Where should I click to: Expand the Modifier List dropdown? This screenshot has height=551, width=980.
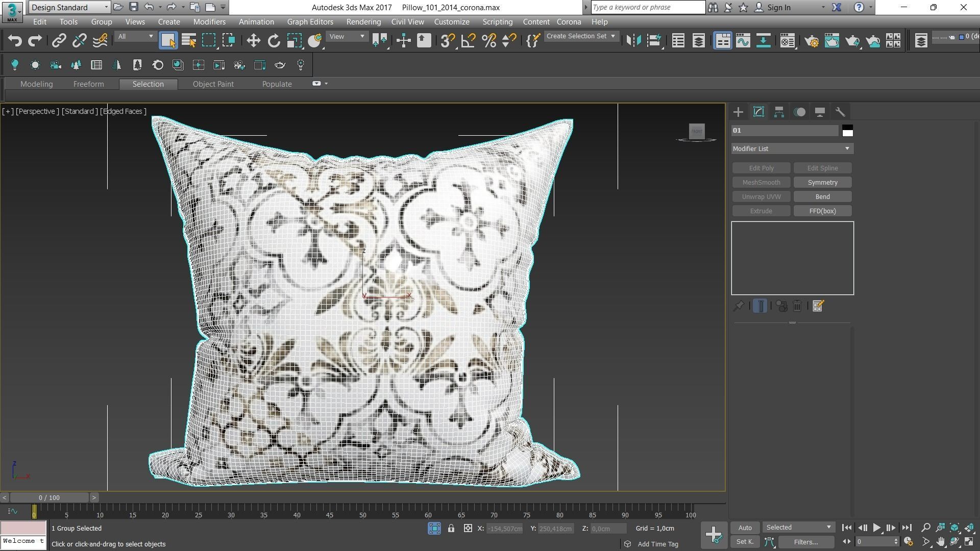pyautogui.click(x=792, y=148)
